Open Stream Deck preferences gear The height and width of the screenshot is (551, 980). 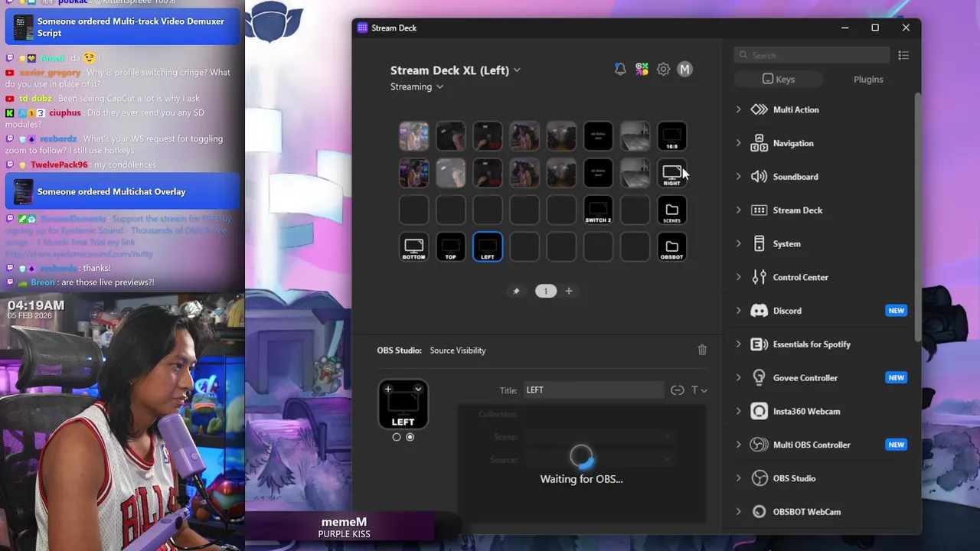pyautogui.click(x=663, y=69)
